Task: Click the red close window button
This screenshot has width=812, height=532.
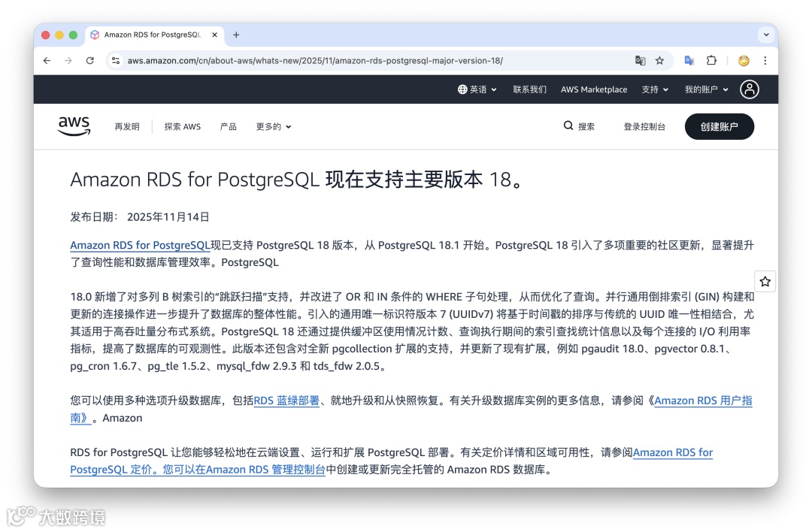Action: pyautogui.click(x=46, y=35)
